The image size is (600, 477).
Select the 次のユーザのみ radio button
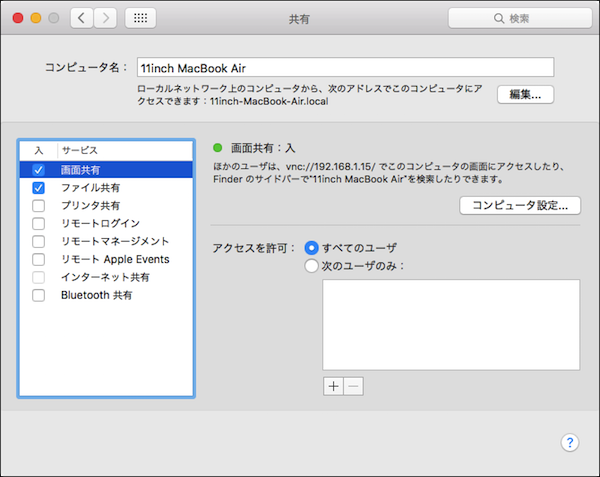coord(311,266)
